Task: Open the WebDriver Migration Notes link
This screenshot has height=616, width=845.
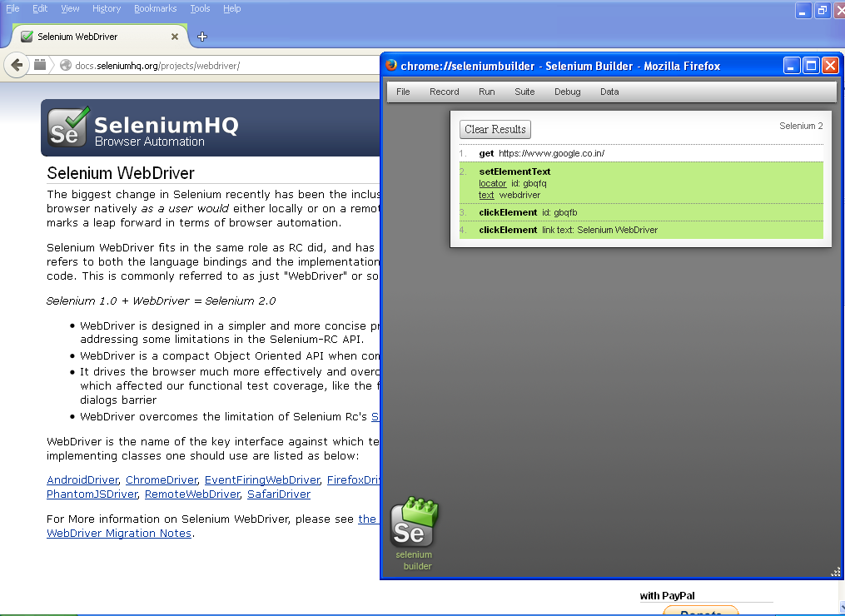Action: (119, 533)
